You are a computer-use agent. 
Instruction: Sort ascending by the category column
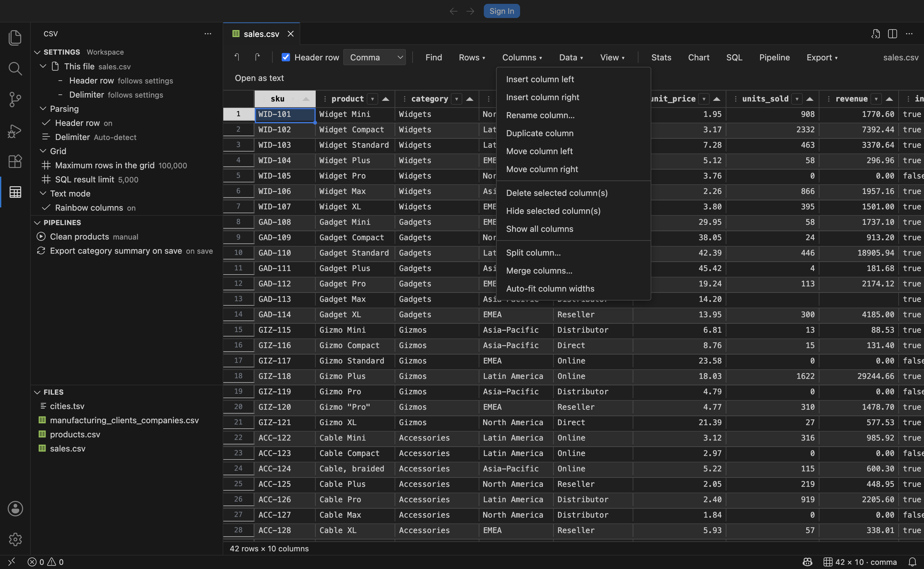coord(469,99)
